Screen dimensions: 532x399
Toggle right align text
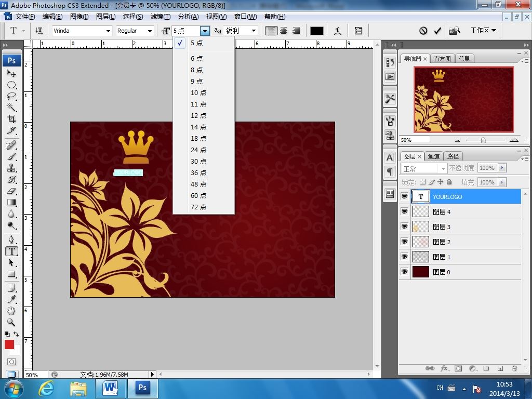click(x=296, y=31)
